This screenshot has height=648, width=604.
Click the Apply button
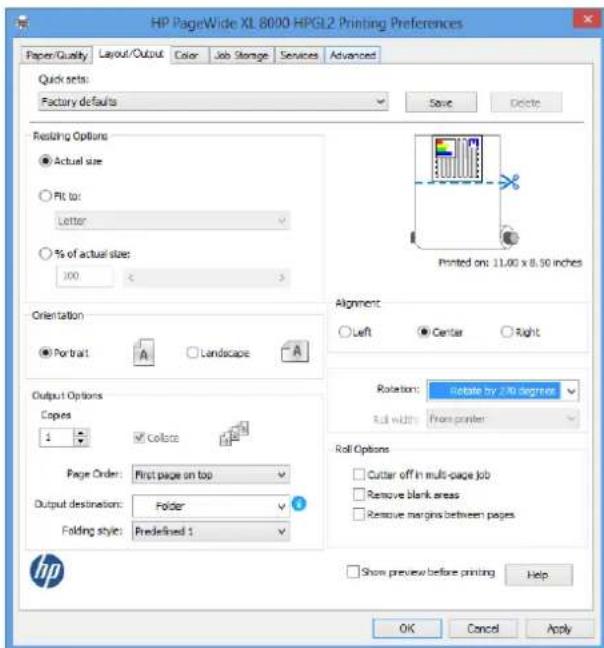coord(559,628)
